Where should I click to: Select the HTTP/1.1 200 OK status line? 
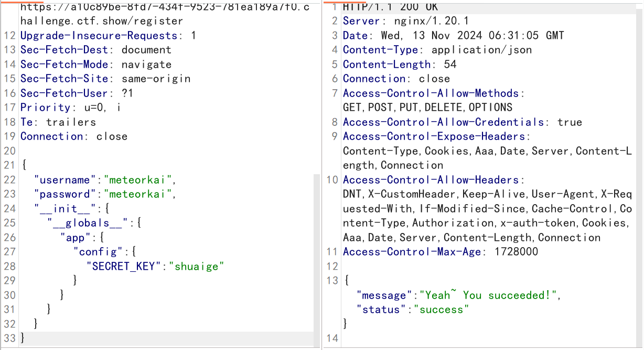(x=390, y=7)
